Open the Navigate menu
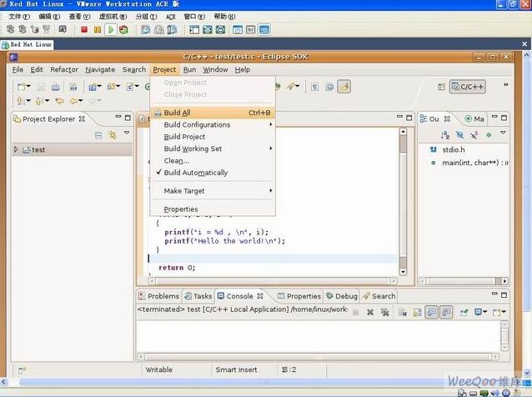Viewport: 532px width, 397px height. pos(100,70)
